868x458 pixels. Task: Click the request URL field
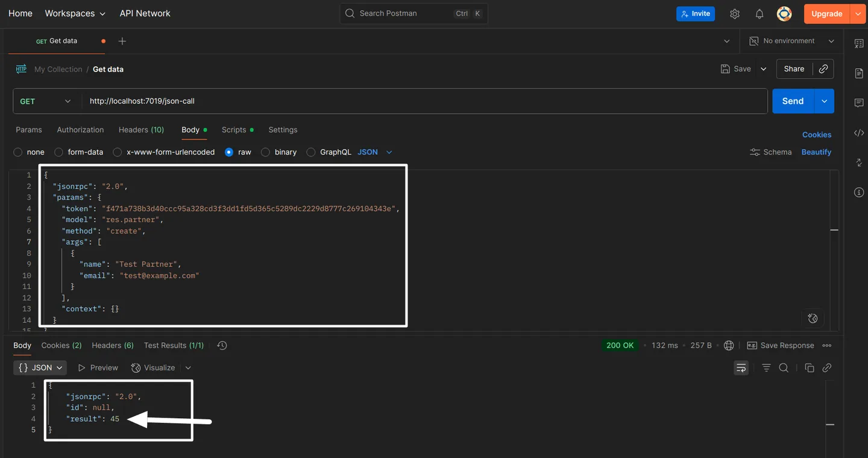coord(424,101)
